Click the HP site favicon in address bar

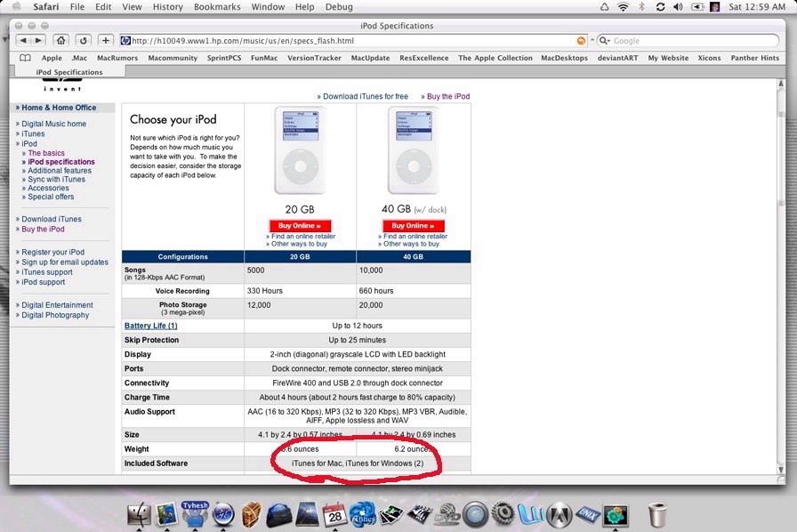pos(125,41)
